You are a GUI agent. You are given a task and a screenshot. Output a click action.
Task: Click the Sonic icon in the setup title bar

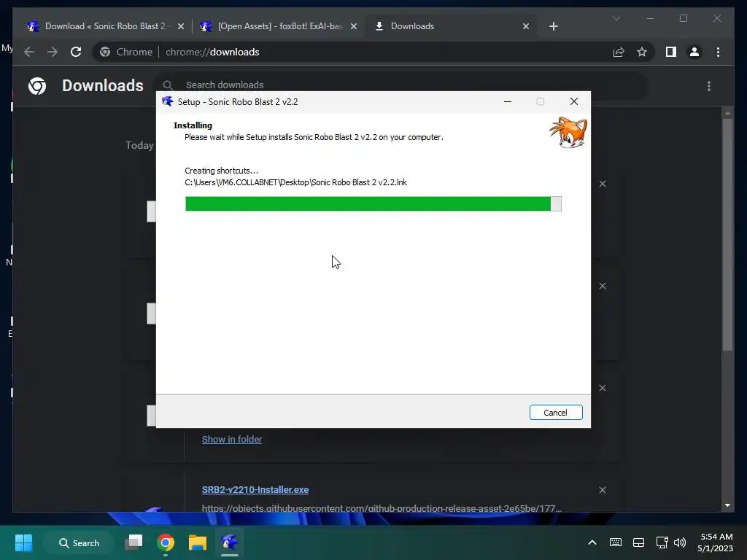point(168,101)
